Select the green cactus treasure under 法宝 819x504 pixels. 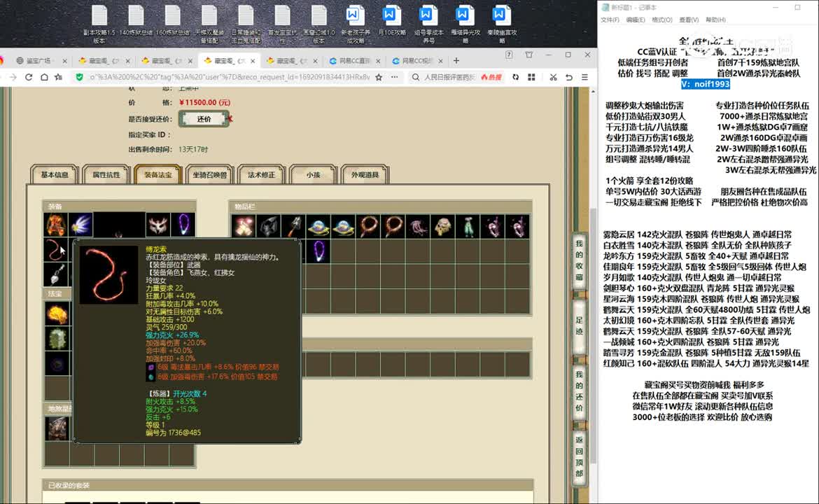click(57, 338)
